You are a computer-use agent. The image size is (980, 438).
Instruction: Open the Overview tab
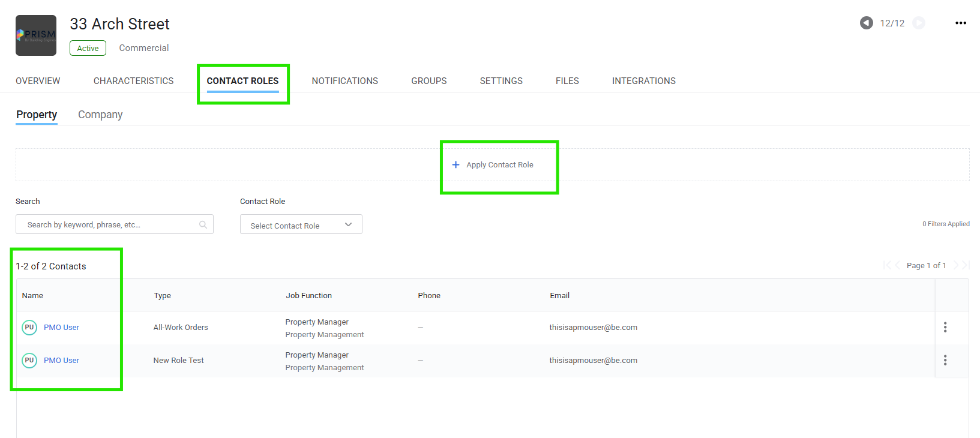pos(38,81)
